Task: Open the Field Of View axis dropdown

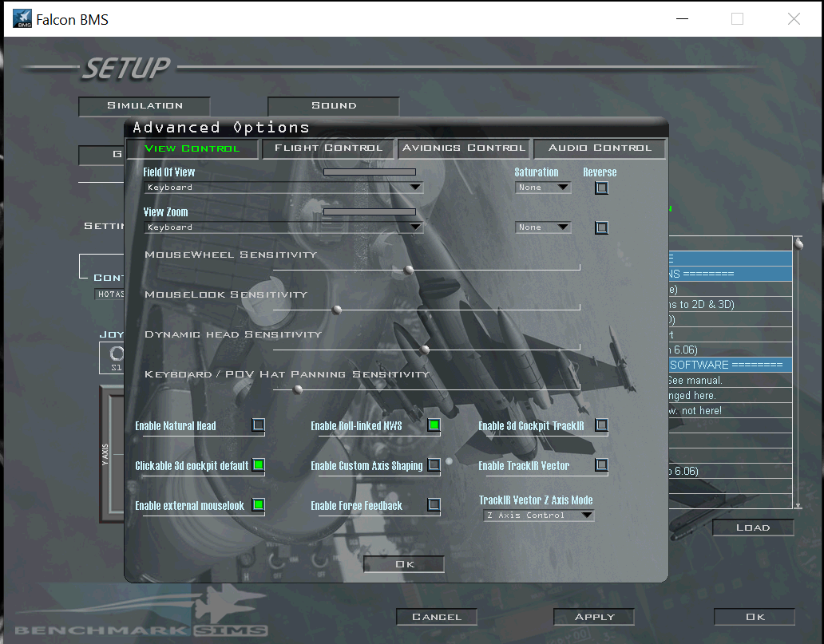Action: tap(283, 188)
